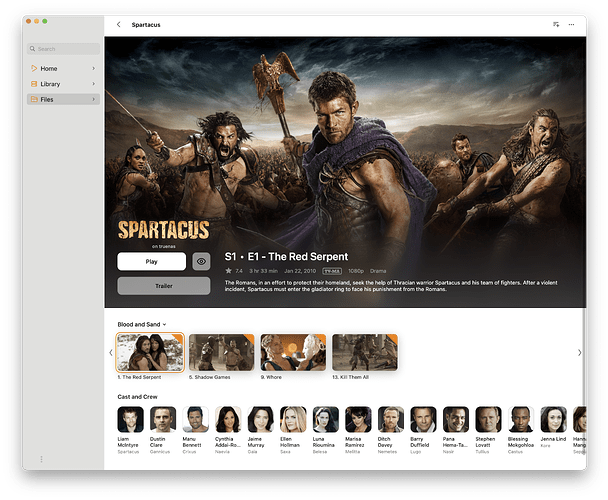Open the playlist add icon in header
Viewport: 608px width, 500px height.
tap(556, 24)
